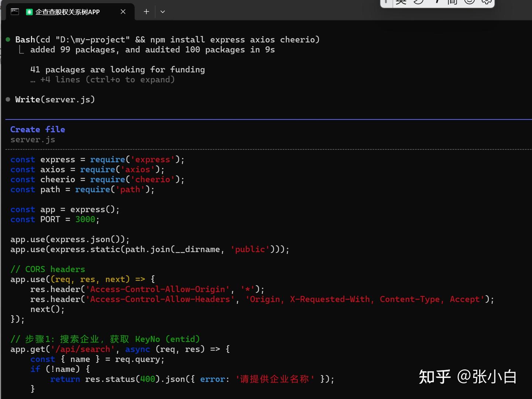The image size is (532, 399).
Task: Close the 企查查股权关系树APP tab
Action: pyautogui.click(x=123, y=11)
